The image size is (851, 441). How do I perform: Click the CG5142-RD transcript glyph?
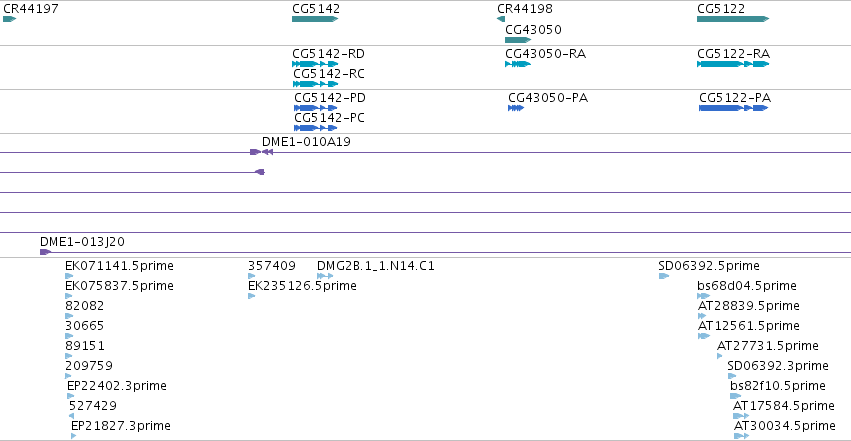click(x=315, y=64)
